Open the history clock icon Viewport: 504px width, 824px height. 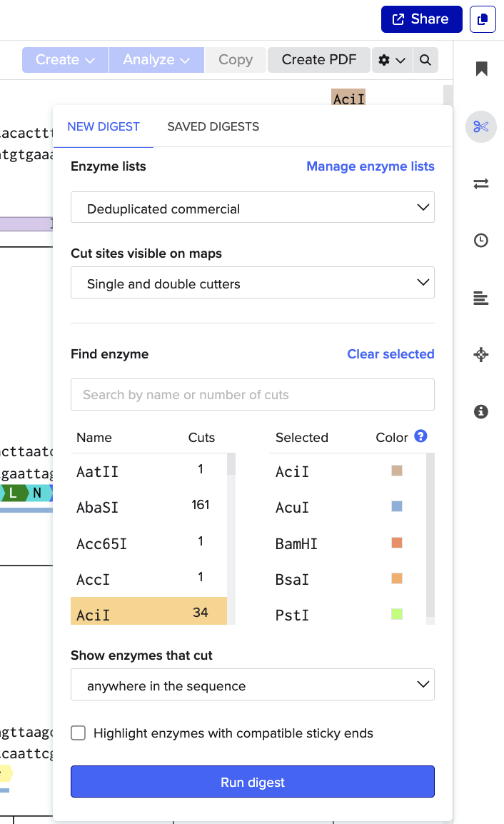481,241
